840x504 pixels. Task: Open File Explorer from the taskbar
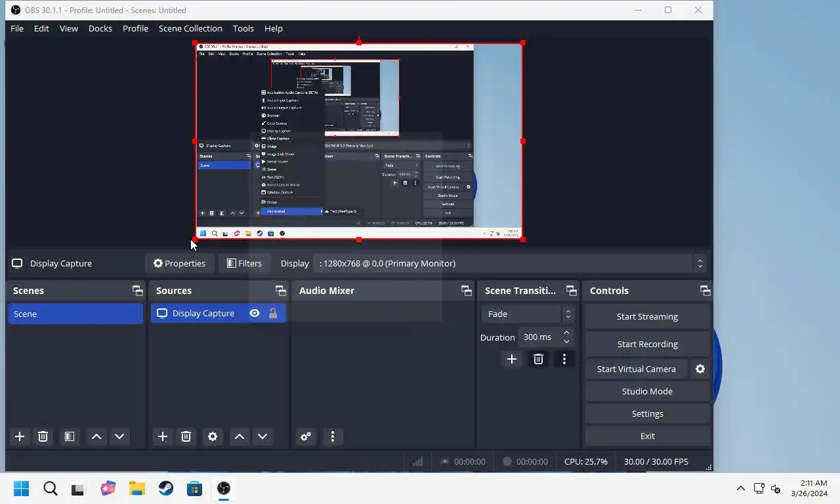136,488
